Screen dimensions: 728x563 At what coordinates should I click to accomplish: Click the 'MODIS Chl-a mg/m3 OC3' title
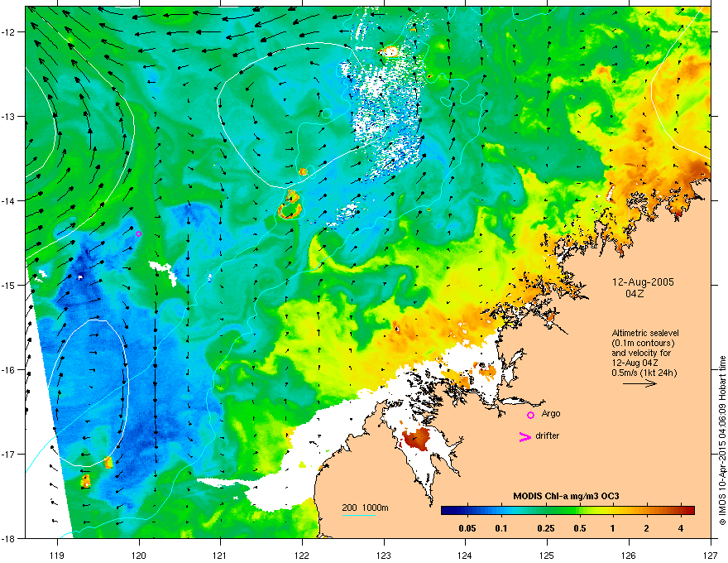pos(566,496)
